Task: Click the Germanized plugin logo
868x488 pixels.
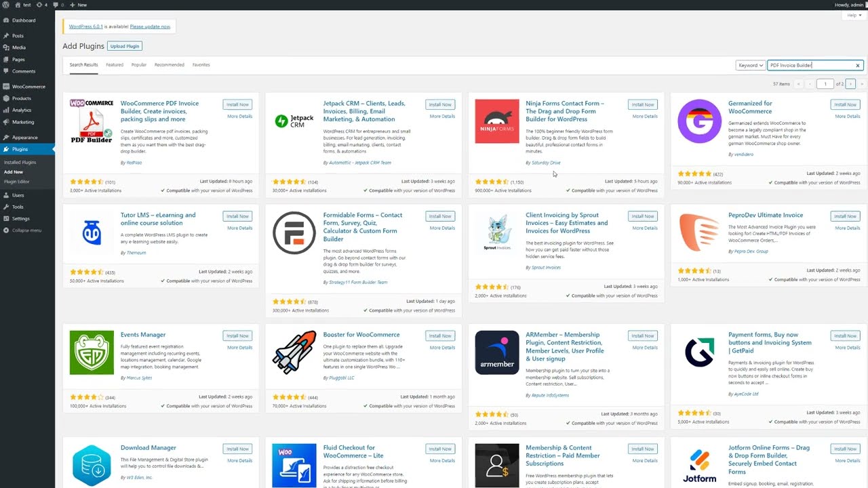Action: pyautogui.click(x=699, y=121)
